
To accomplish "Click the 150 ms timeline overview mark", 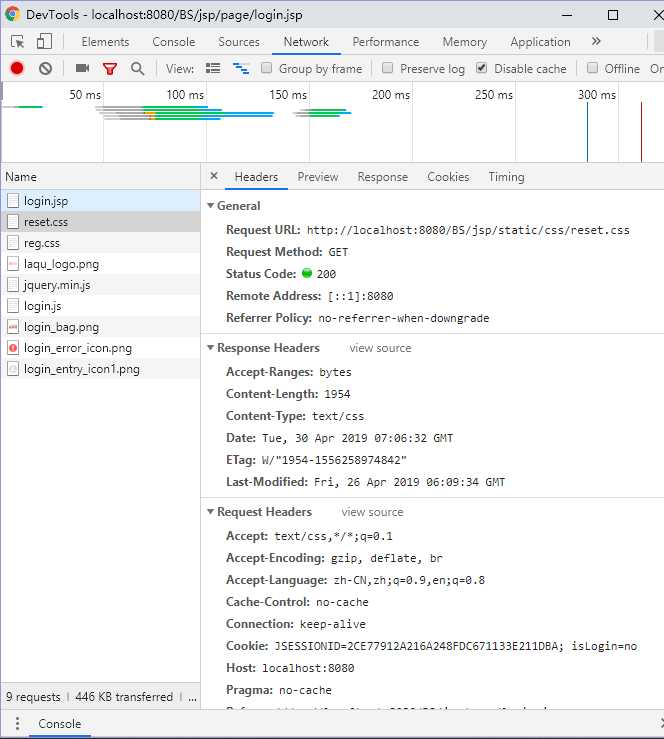I will pyautogui.click(x=288, y=95).
